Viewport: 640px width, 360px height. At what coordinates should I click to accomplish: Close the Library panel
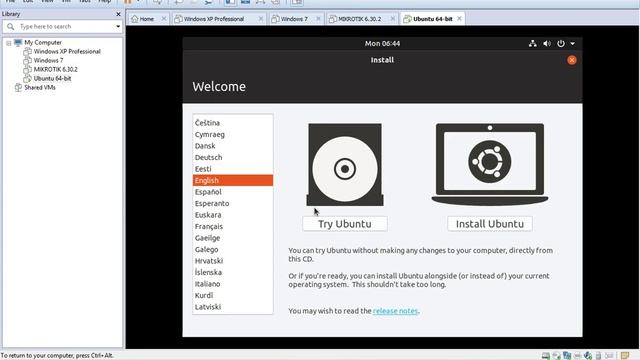tap(118, 14)
